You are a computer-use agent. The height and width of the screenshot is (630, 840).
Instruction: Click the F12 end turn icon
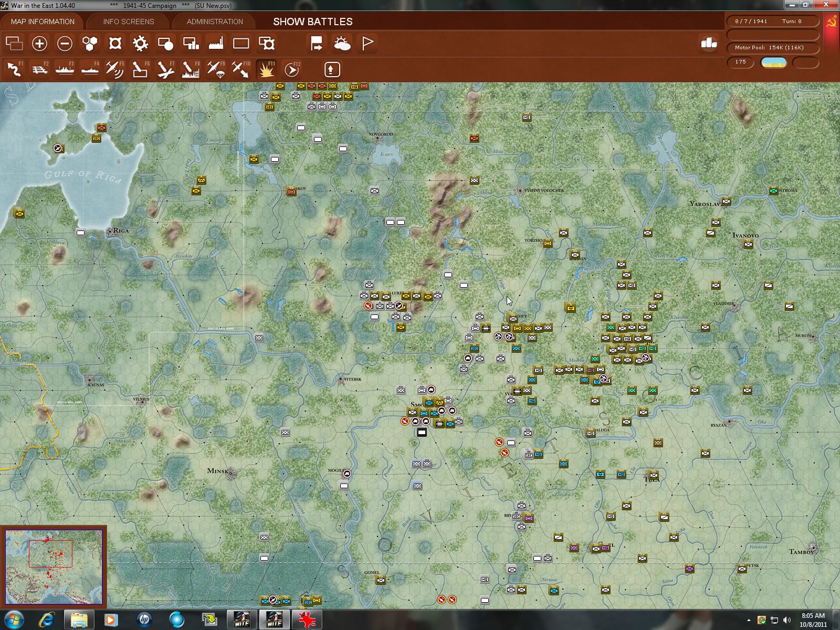292,69
